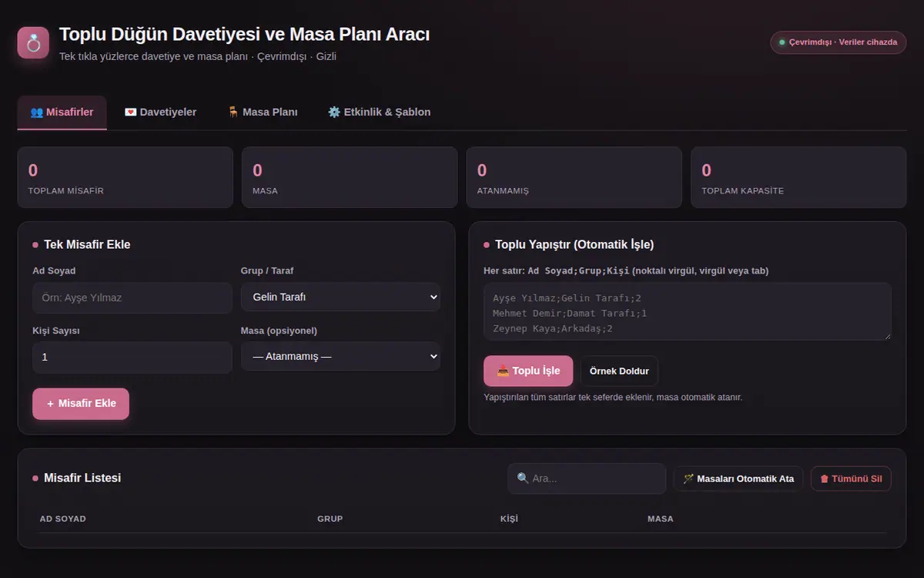The image size is (924, 578).
Task: Click the Toplam Misafir stat card
Action: 126,177
